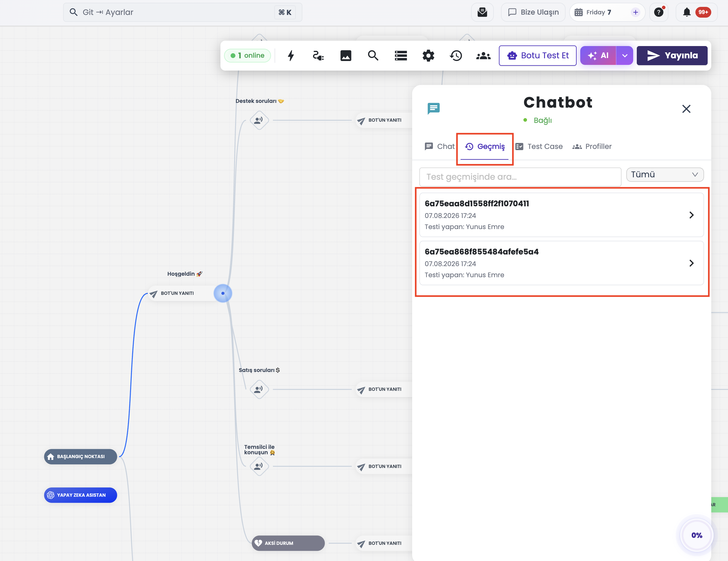Open the Profiller tab
This screenshot has width=728, height=561.
[x=592, y=146]
